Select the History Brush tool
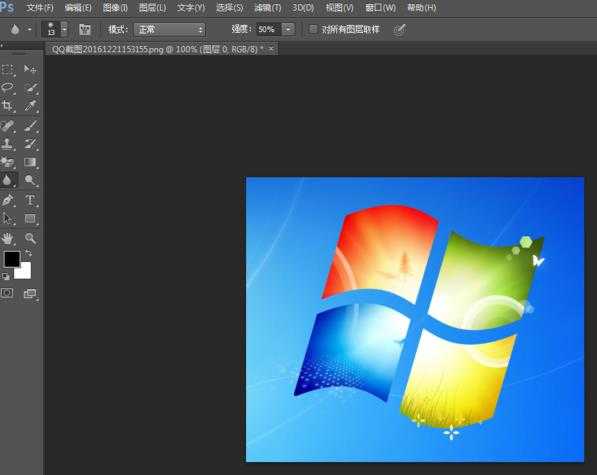 point(30,143)
